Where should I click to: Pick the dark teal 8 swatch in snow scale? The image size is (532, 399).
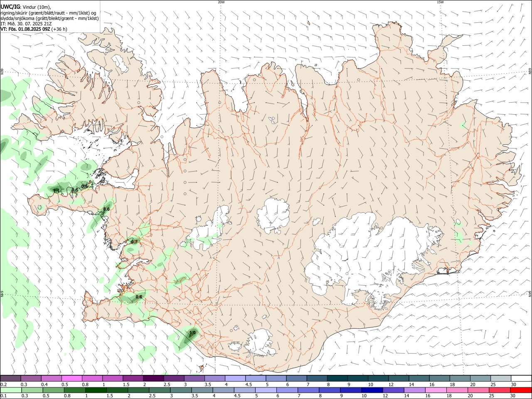(337, 378)
